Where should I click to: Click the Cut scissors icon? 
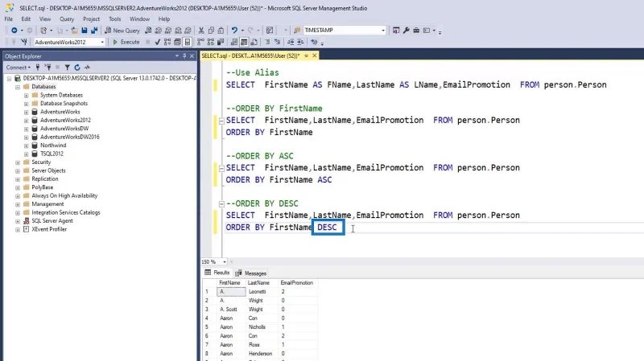tap(200, 31)
